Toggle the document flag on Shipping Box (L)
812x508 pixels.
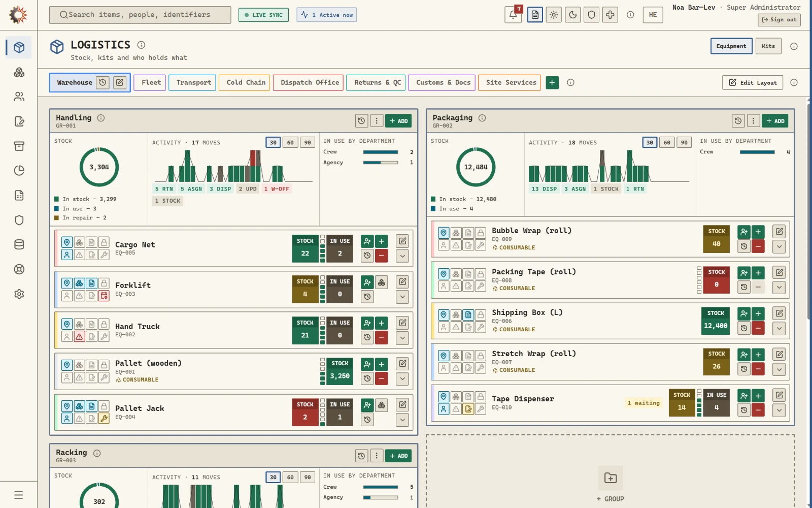pyautogui.click(x=468, y=315)
